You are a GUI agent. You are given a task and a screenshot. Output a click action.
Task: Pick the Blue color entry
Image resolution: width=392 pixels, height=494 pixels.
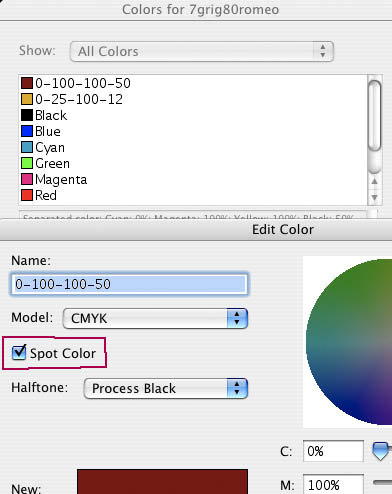pos(193,131)
